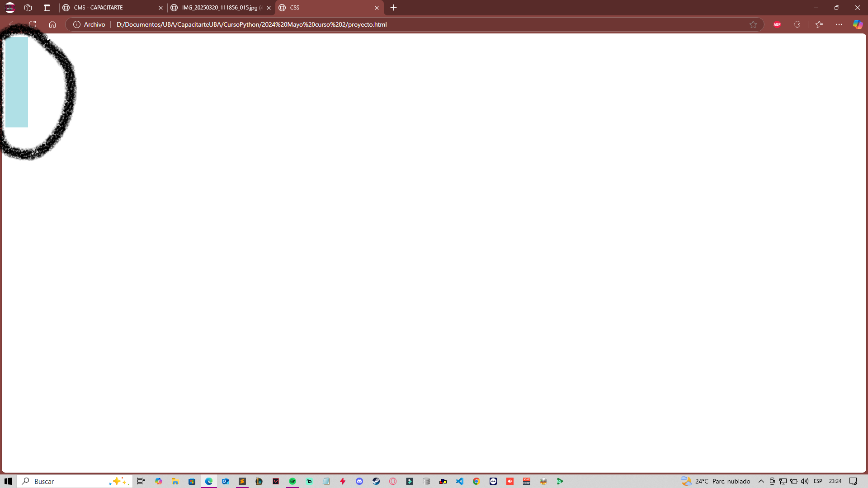Show hidden system tray icons

coord(761,481)
